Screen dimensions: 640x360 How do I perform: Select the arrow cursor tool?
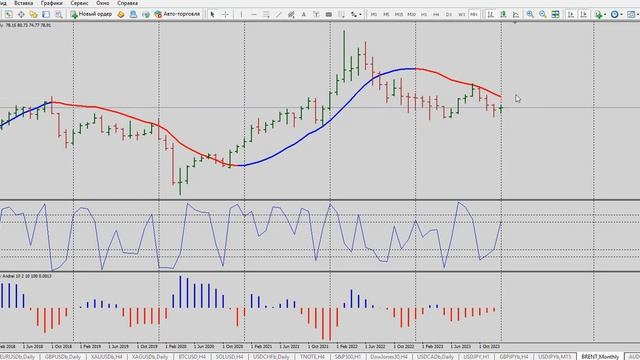(212, 14)
